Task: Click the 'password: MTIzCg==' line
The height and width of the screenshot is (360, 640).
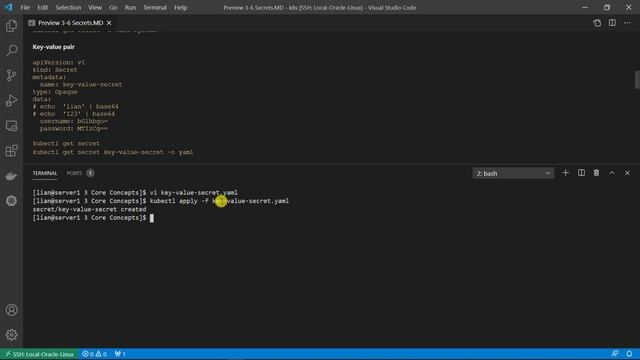Action: (x=74, y=129)
